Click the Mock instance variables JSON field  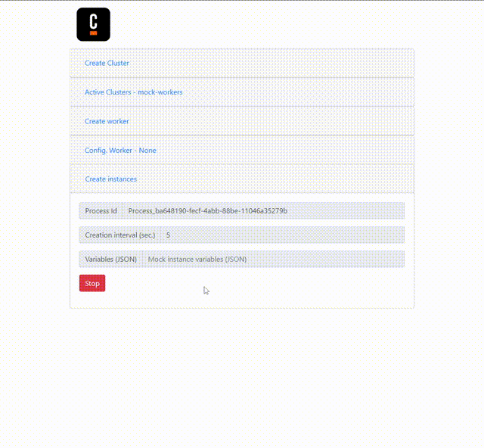(x=273, y=259)
